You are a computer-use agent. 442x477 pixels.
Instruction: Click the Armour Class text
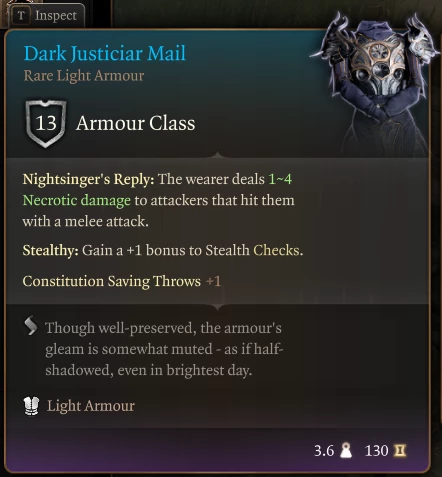pyautogui.click(x=135, y=123)
